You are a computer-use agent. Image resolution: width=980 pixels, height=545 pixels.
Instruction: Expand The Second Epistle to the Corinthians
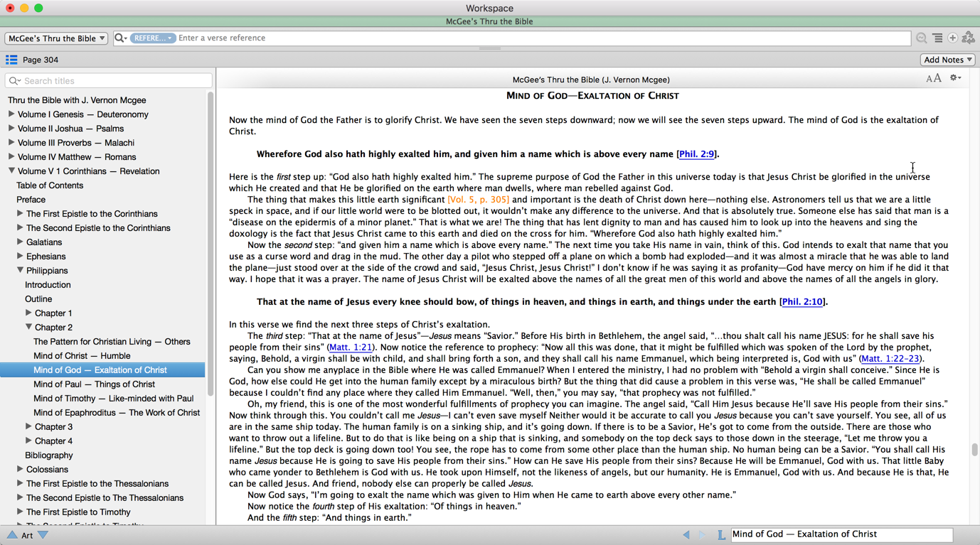pyautogui.click(x=20, y=227)
